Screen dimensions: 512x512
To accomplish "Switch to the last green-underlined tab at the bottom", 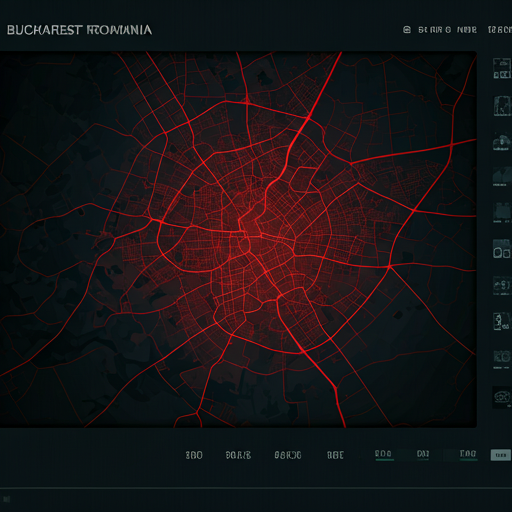I will click(468, 455).
